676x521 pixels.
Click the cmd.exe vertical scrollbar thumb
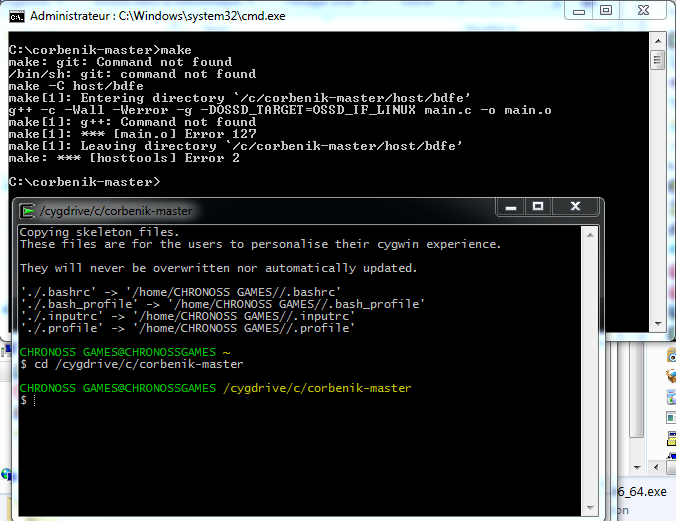[x=658, y=60]
